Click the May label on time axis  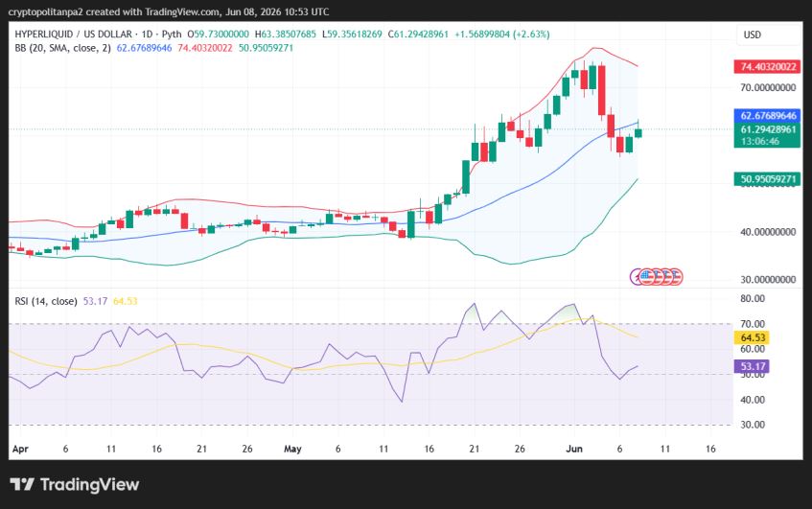292,449
